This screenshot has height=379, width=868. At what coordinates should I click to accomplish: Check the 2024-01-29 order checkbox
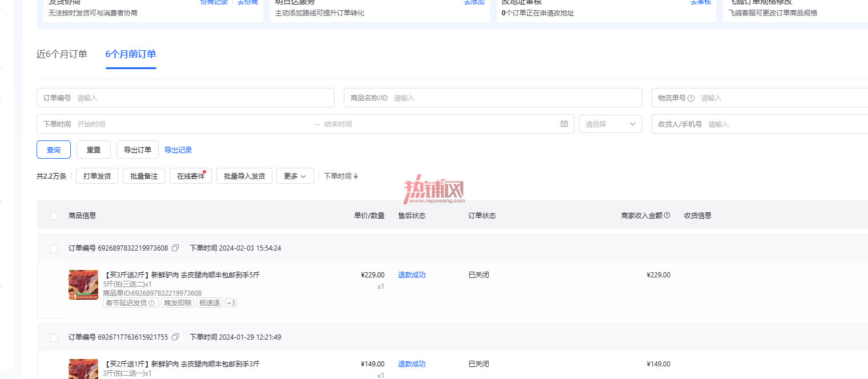pos(54,338)
